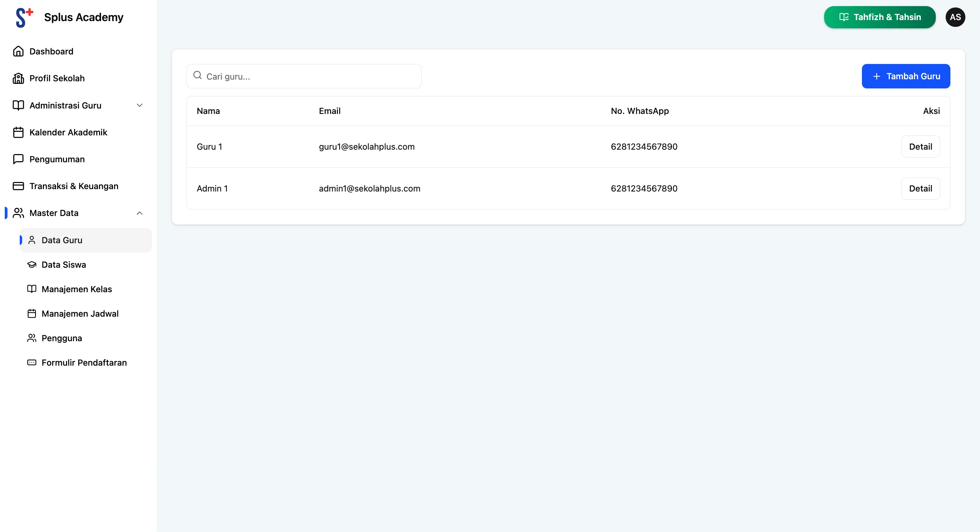The width and height of the screenshot is (980, 532).
Task: Click the Formulir Pendaftaran card icon
Action: 32,362
